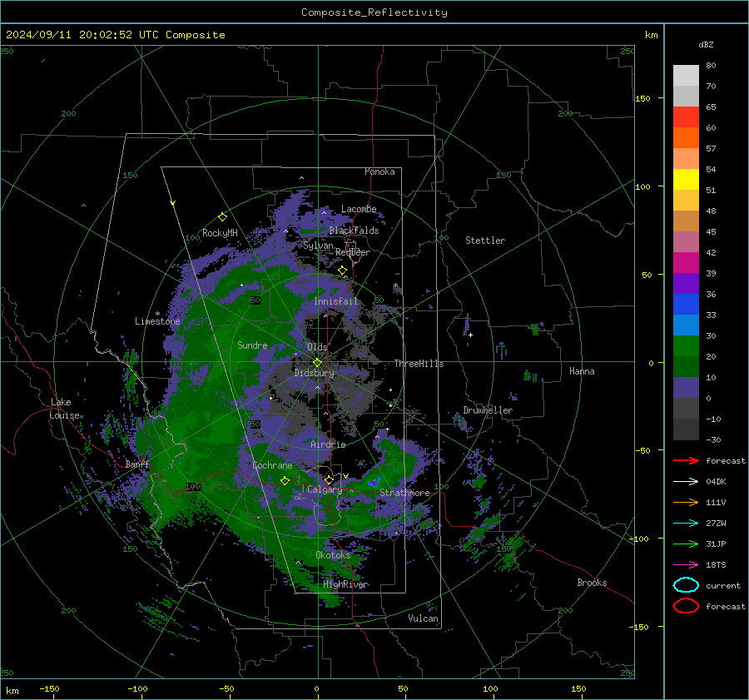Click the cyan 27ZW arrow icon
Screen dimensions: 749x700
tap(686, 524)
